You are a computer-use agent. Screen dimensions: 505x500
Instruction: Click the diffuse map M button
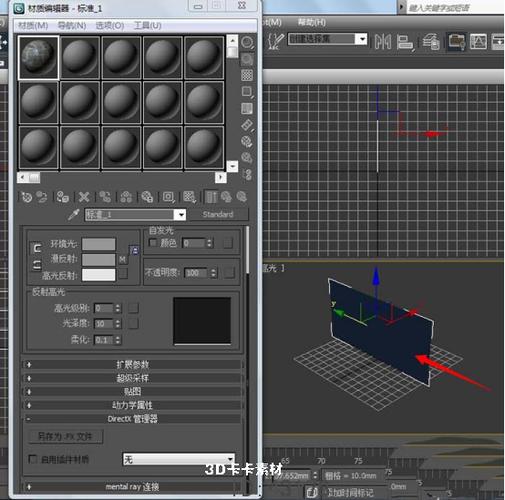[x=123, y=259]
